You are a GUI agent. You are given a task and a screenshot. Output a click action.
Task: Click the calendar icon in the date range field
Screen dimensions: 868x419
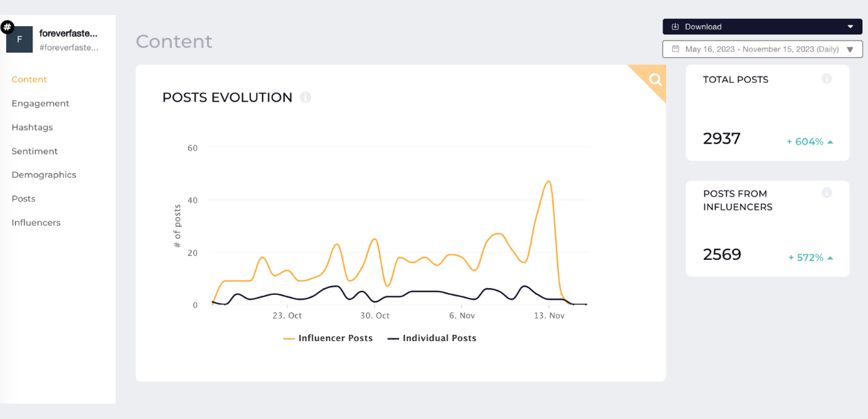[x=676, y=49]
